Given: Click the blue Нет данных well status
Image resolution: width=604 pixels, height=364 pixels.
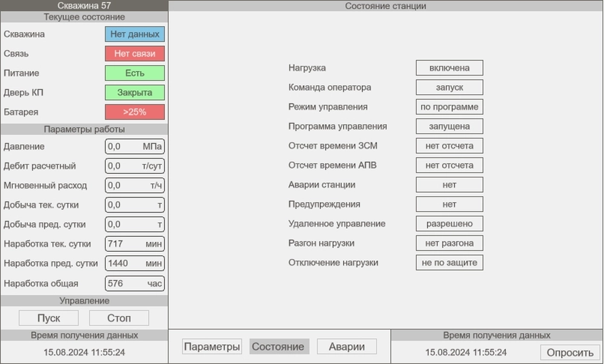Looking at the screenshot, I should point(135,34).
